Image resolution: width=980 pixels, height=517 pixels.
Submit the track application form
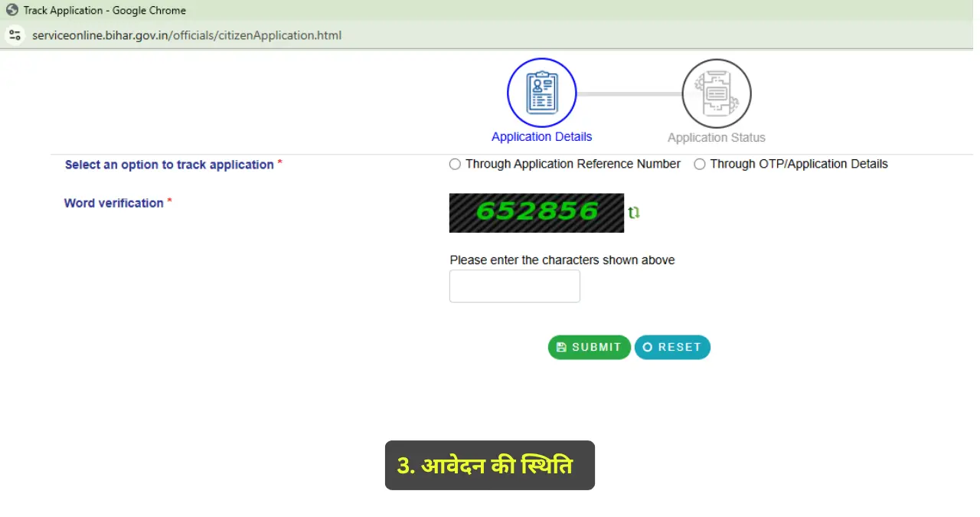pyautogui.click(x=589, y=347)
